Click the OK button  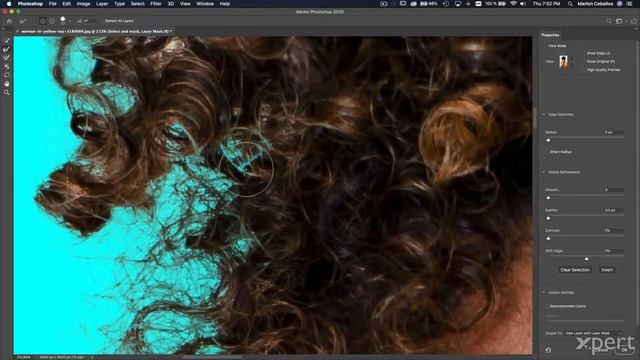point(624,350)
